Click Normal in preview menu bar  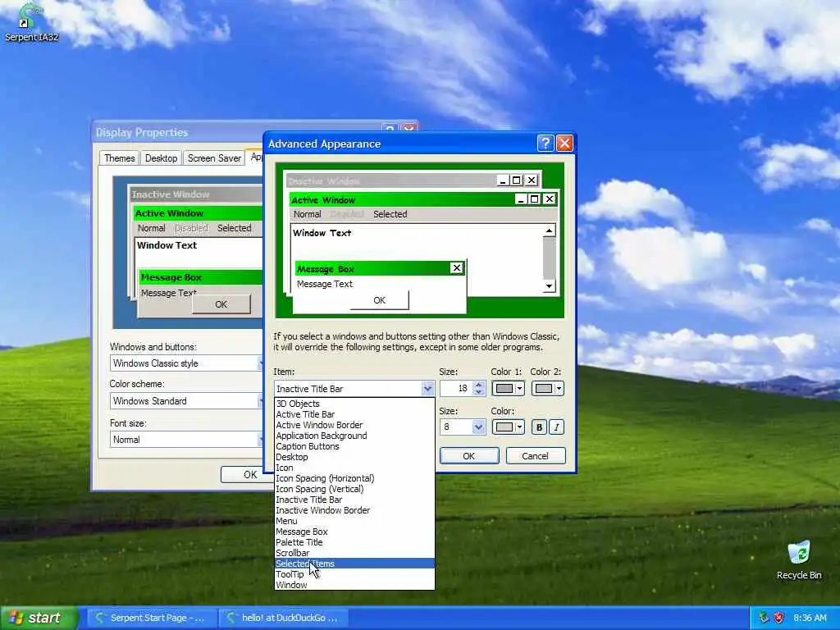coord(307,214)
